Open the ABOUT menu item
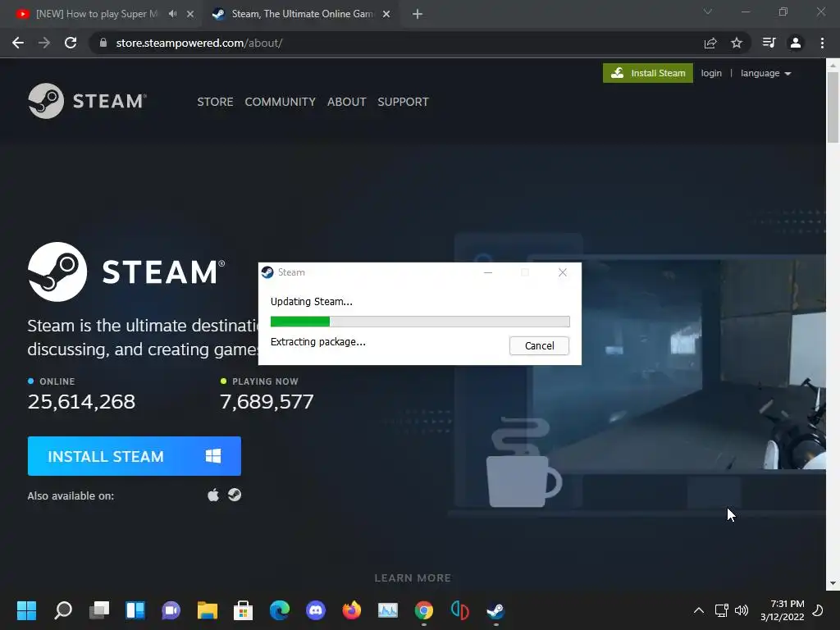This screenshot has height=630, width=840. [x=347, y=102]
